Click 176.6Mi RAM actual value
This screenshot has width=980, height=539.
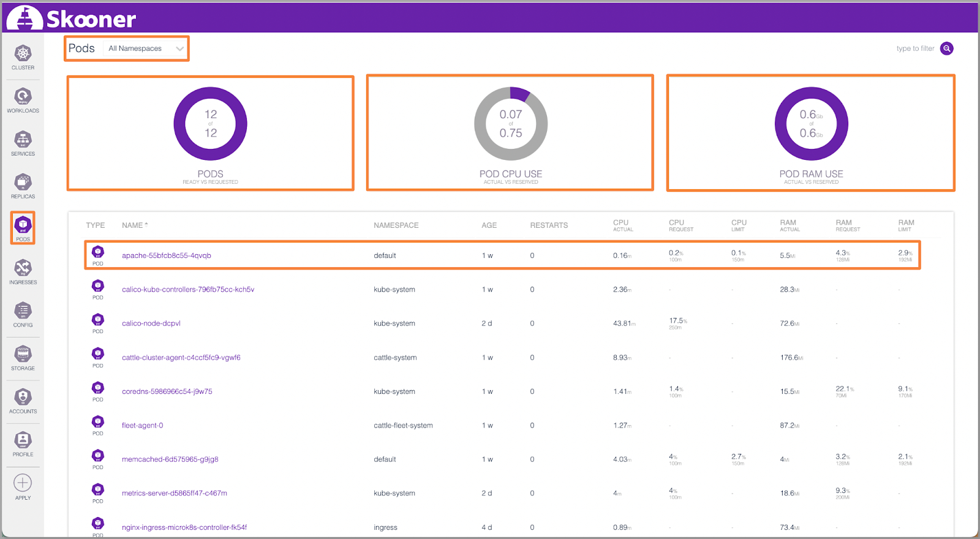tap(791, 358)
